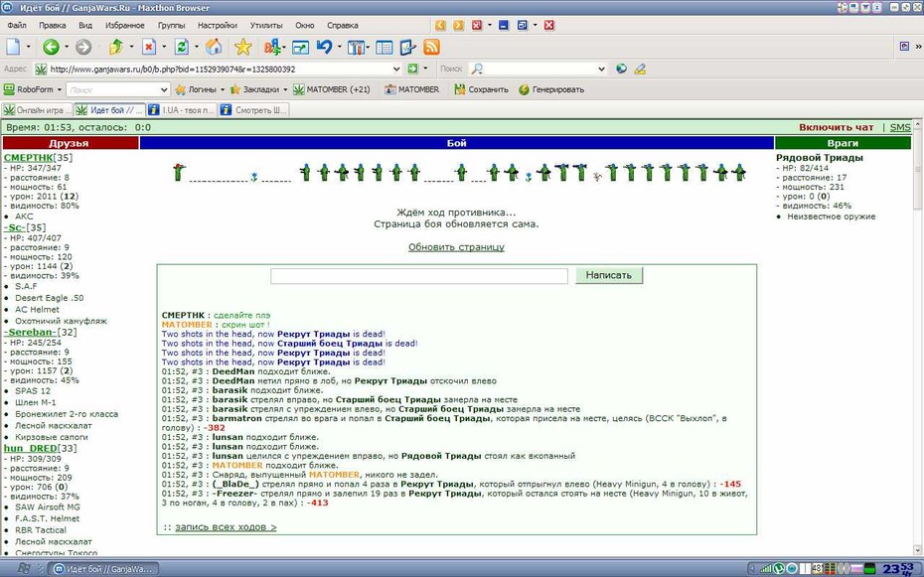Screen dimensions: 924x577
Task: Click the RoboForm Save button
Action: pos(481,89)
